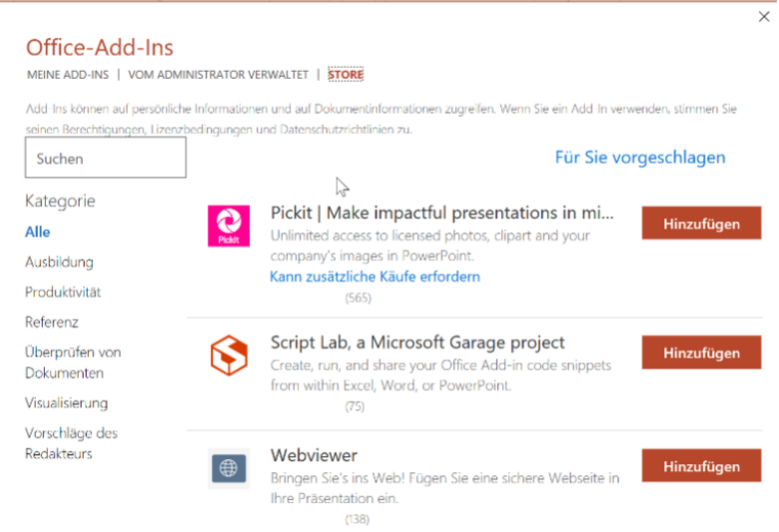Screen dimensions: 779x532
Task: Click the Script Lab add-in icon
Action: point(229,355)
